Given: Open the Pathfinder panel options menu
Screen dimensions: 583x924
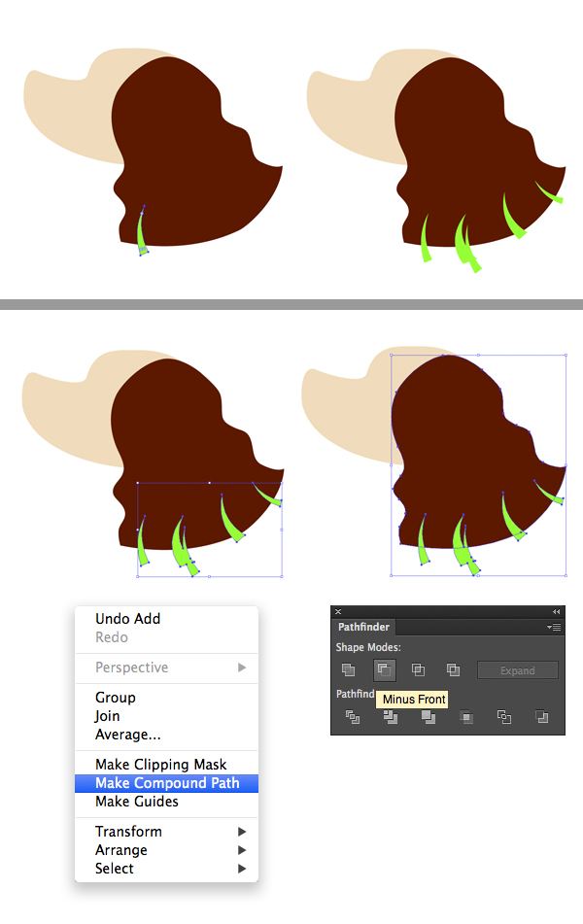Looking at the screenshot, I should point(556,628).
